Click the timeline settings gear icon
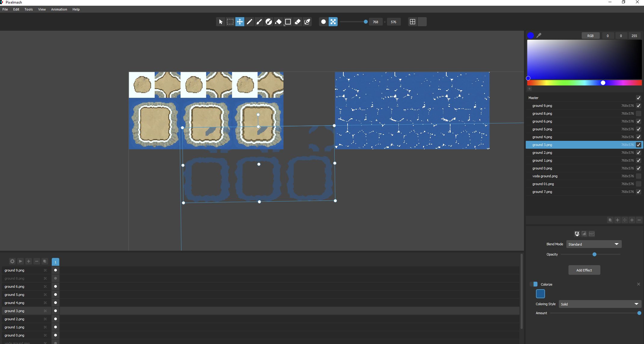The height and width of the screenshot is (344, 644). [x=12, y=261]
